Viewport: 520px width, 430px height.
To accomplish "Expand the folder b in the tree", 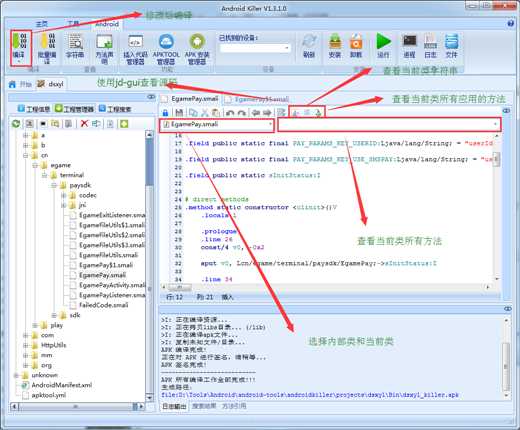I will coord(26,145).
